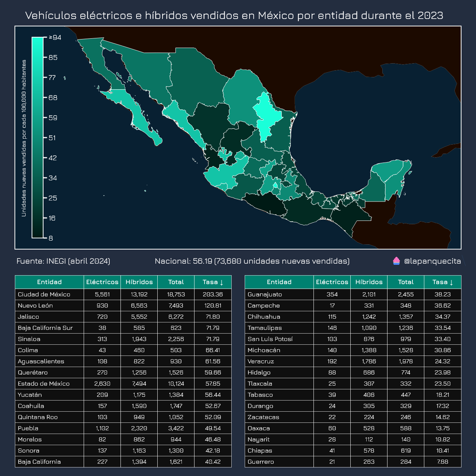Click the San Luis Potosí row name
Image resolution: width=476 pixels, height=476 pixels.
pos(270,339)
